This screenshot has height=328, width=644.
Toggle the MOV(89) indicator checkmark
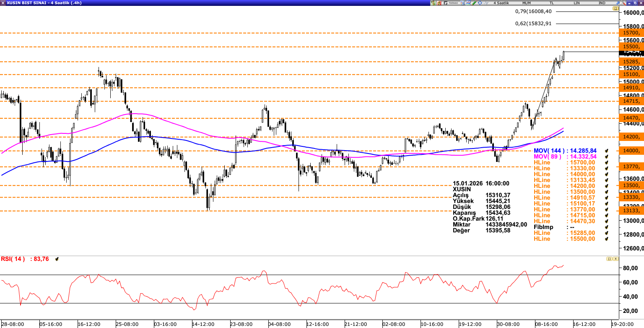606,156
